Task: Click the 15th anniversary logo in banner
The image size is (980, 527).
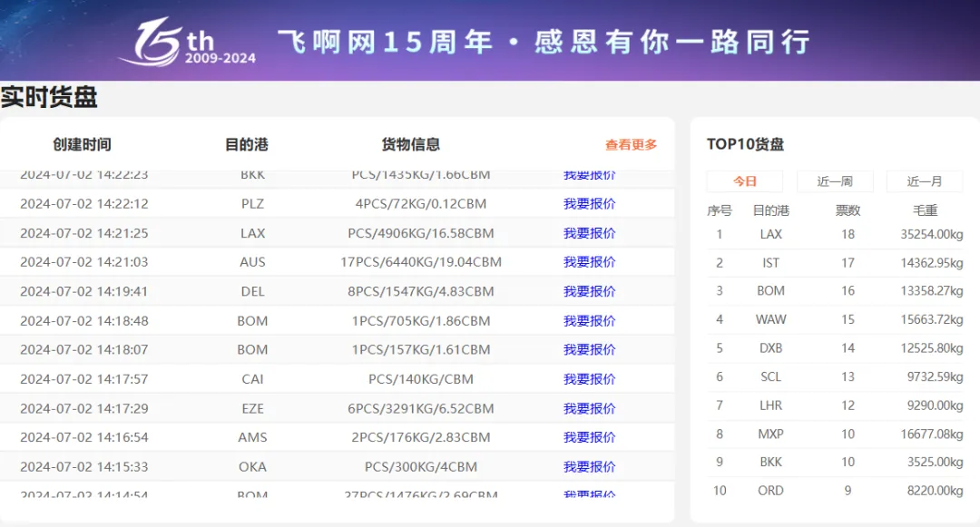Action: pos(187,42)
